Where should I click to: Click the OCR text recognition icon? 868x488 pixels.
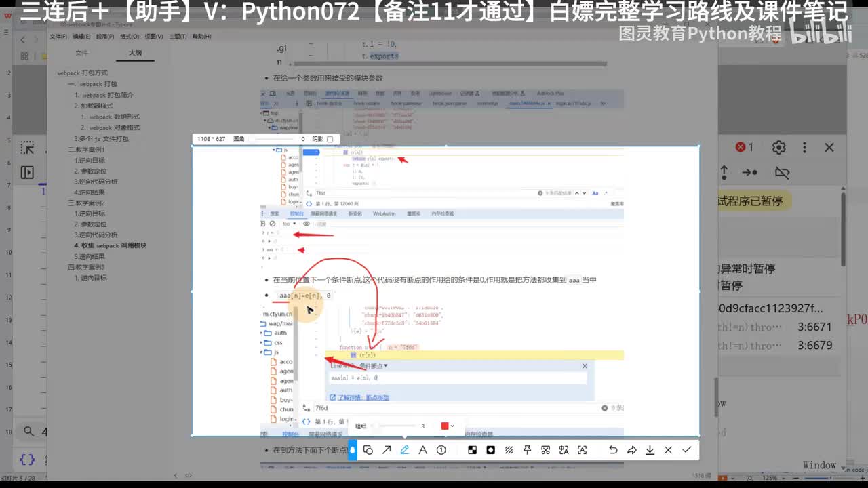[582, 450]
